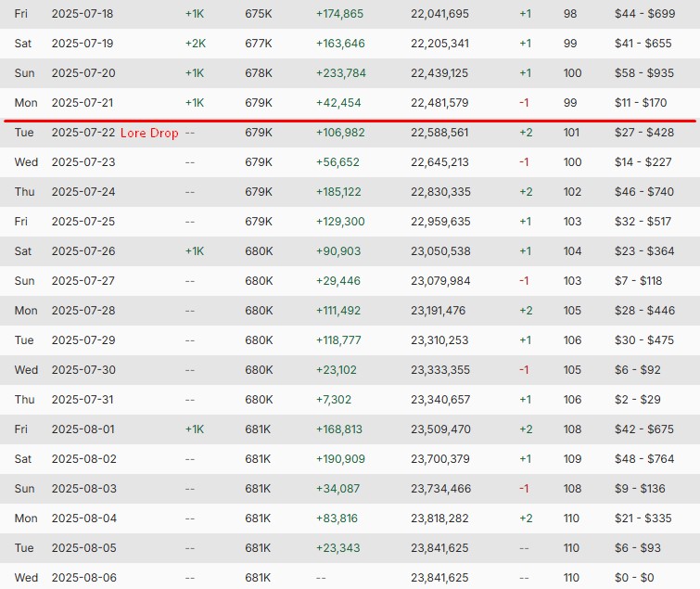
Task: Click the +34,087 views value
Action: point(337,489)
